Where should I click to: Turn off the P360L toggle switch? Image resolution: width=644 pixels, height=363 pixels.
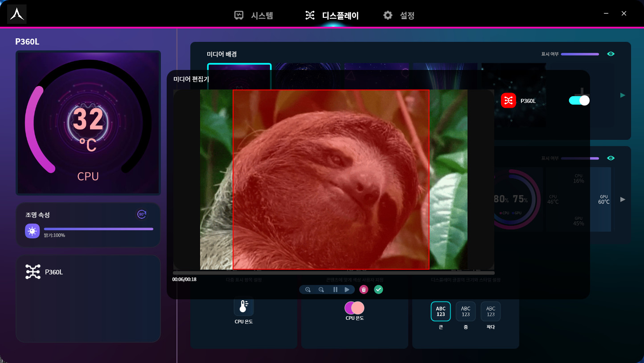tap(579, 101)
